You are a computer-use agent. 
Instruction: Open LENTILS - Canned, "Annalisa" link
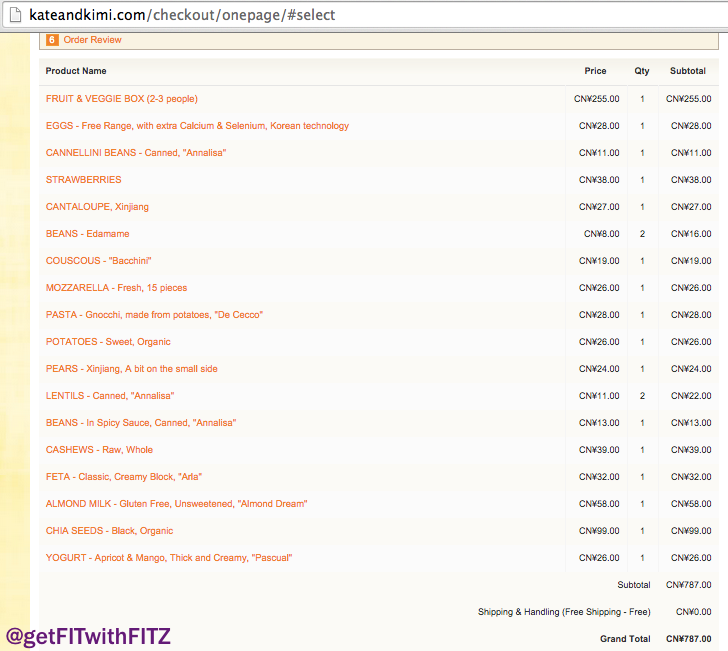click(x=110, y=396)
